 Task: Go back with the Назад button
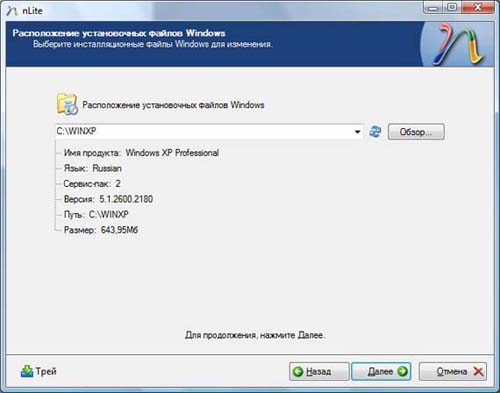click(x=319, y=371)
